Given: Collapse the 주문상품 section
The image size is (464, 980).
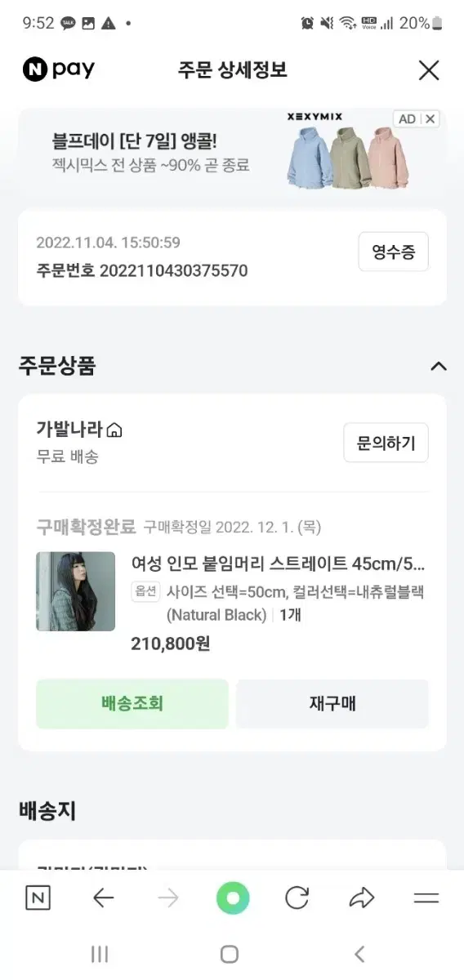Looking at the screenshot, I should click(x=439, y=366).
